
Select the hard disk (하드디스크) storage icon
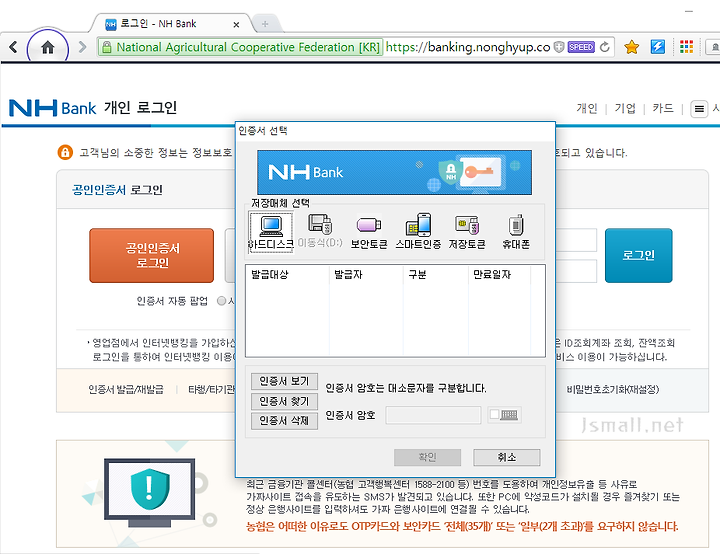pyautogui.click(x=271, y=231)
